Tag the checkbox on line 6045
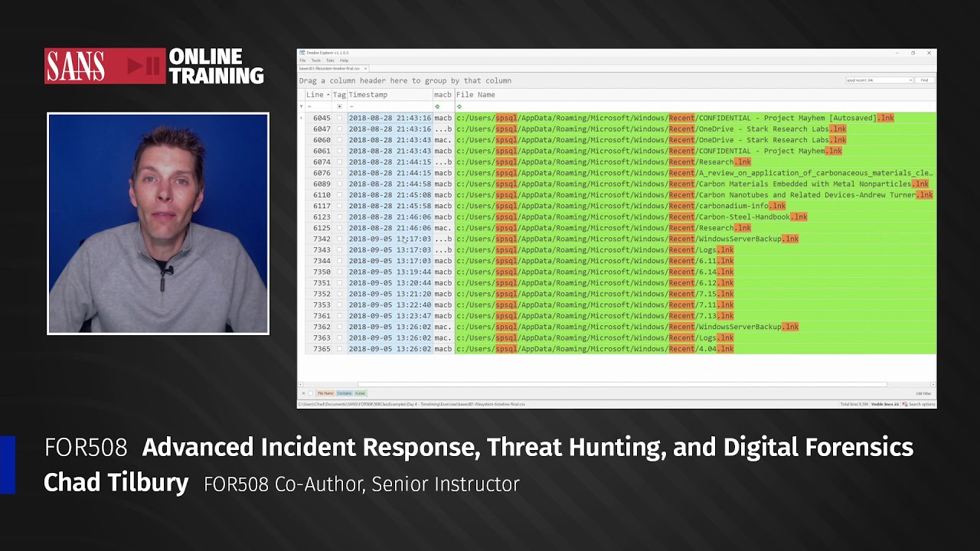 [x=340, y=118]
